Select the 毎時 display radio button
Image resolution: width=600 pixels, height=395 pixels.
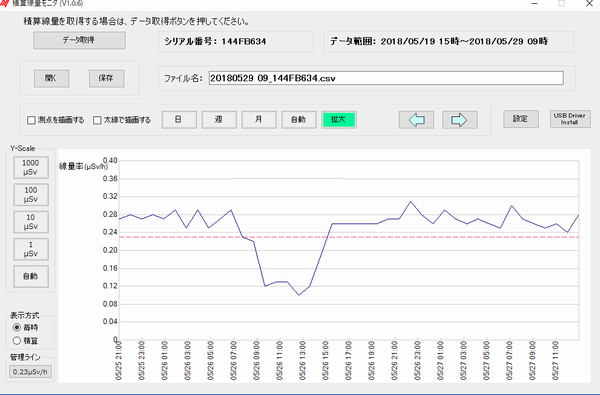pyautogui.click(x=17, y=328)
